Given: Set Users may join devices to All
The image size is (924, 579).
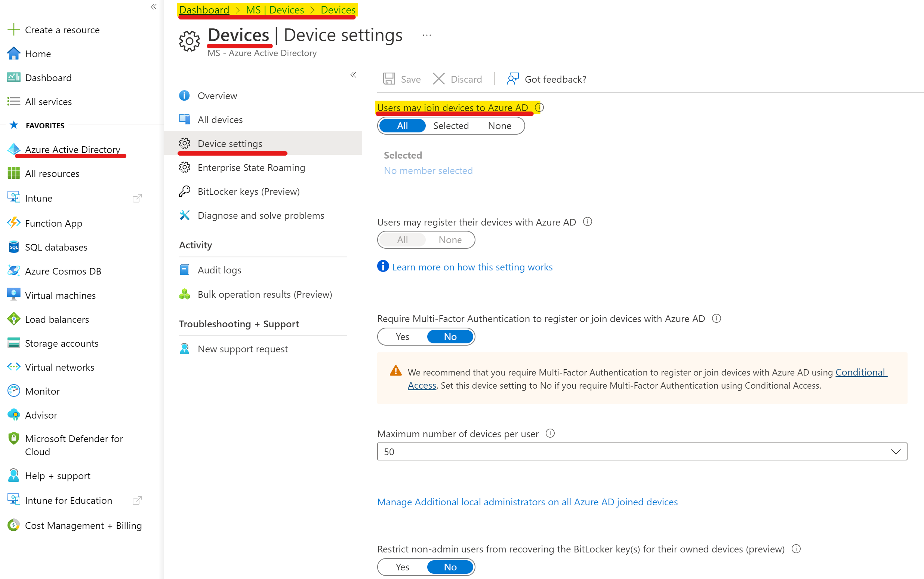Looking at the screenshot, I should point(402,126).
